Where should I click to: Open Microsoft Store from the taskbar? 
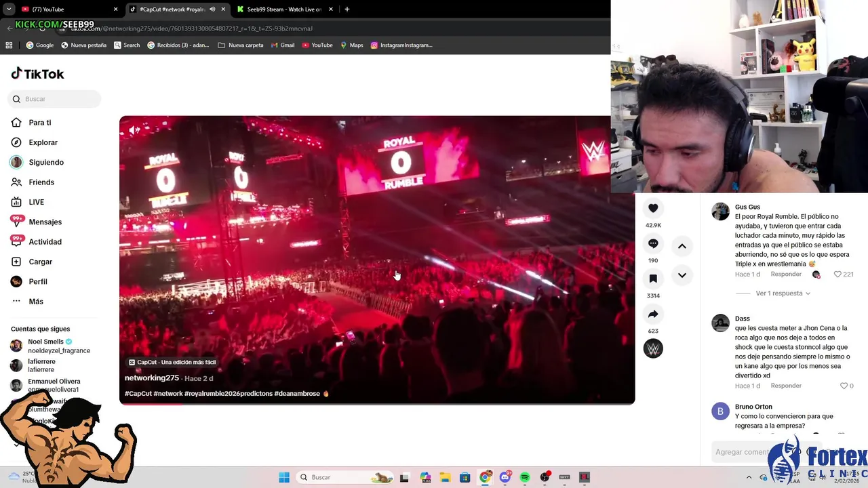click(x=465, y=477)
